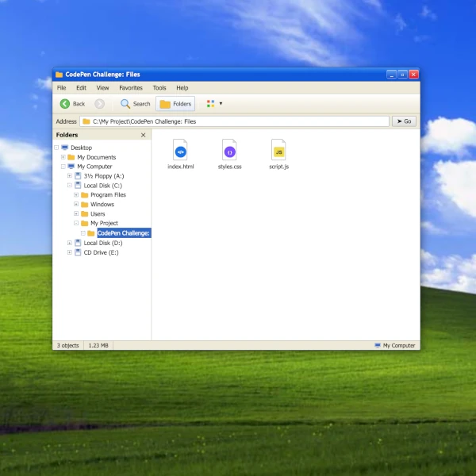Minimize the CodePen Challenge window
The width and height of the screenshot is (476, 476).
click(x=392, y=75)
